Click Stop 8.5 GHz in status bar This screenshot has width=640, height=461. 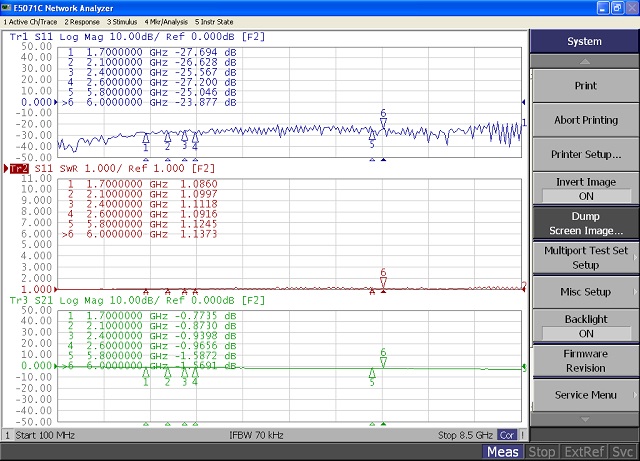pyautogui.click(x=465, y=435)
